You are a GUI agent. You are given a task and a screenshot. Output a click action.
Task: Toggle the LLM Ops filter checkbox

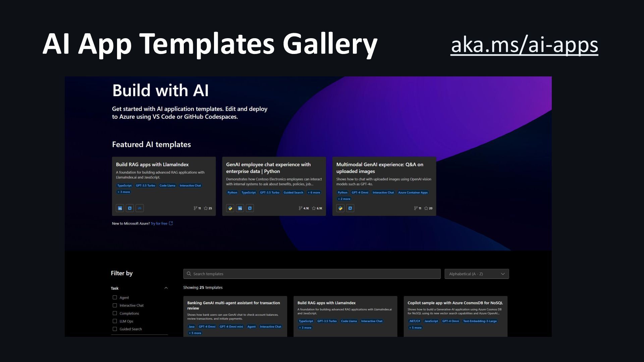point(115,321)
